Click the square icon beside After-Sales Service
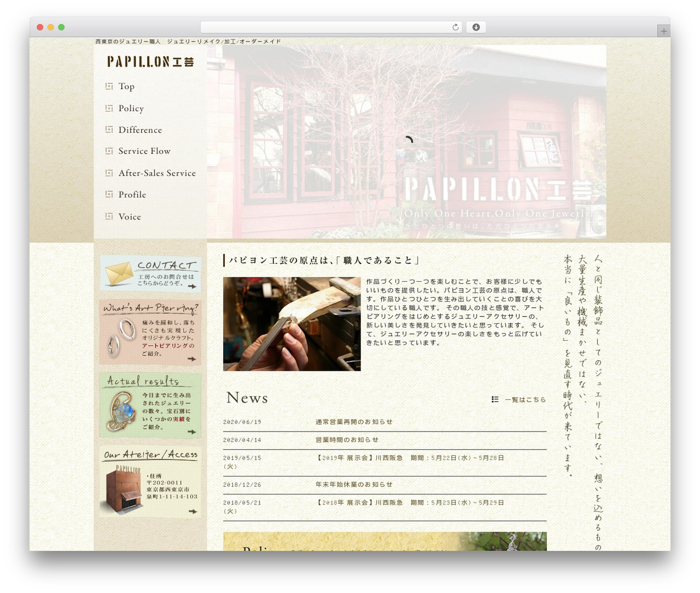The image size is (700, 593). pos(109,173)
